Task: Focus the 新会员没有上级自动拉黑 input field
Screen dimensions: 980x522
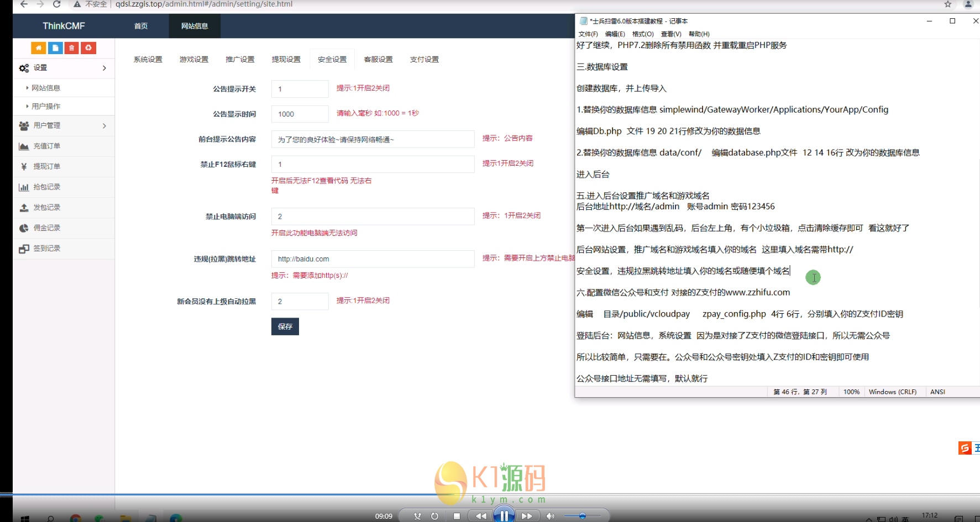Action: click(x=300, y=302)
